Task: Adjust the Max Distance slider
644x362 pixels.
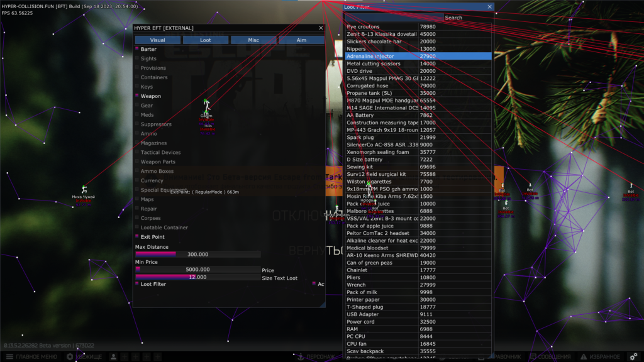Action: [197, 255]
